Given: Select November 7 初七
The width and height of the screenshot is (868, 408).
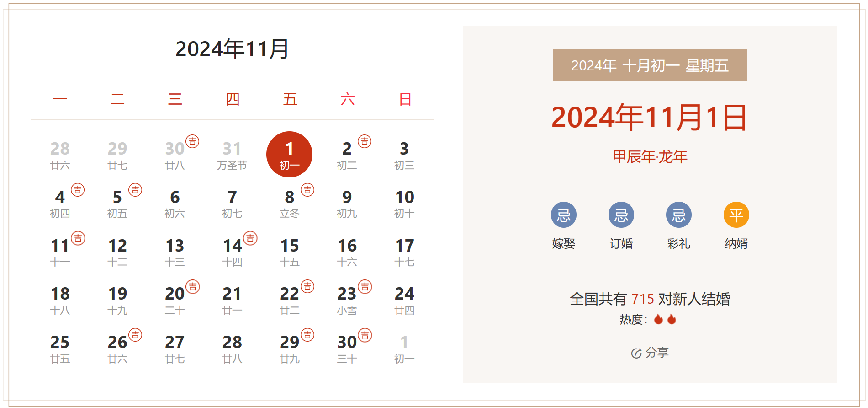Looking at the screenshot, I should pos(232,204).
